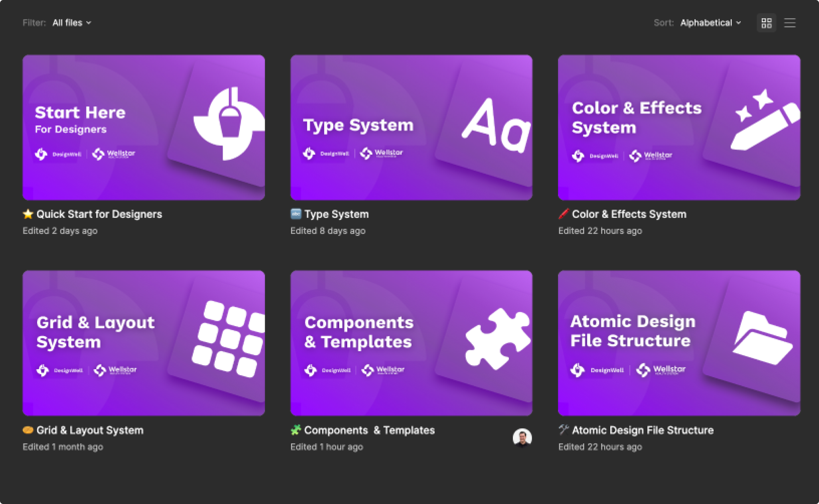Switch to list view layout
This screenshot has width=819, height=504.
tap(789, 23)
